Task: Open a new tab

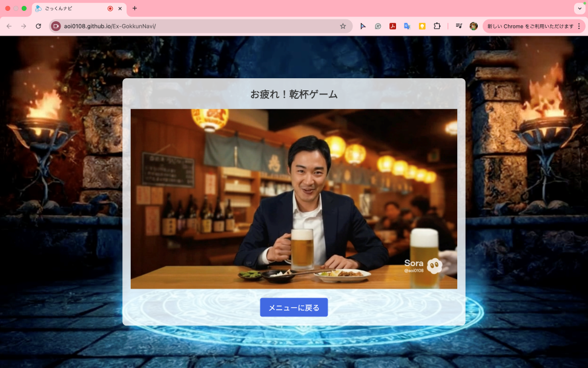Action: click(x=134, y=8)
